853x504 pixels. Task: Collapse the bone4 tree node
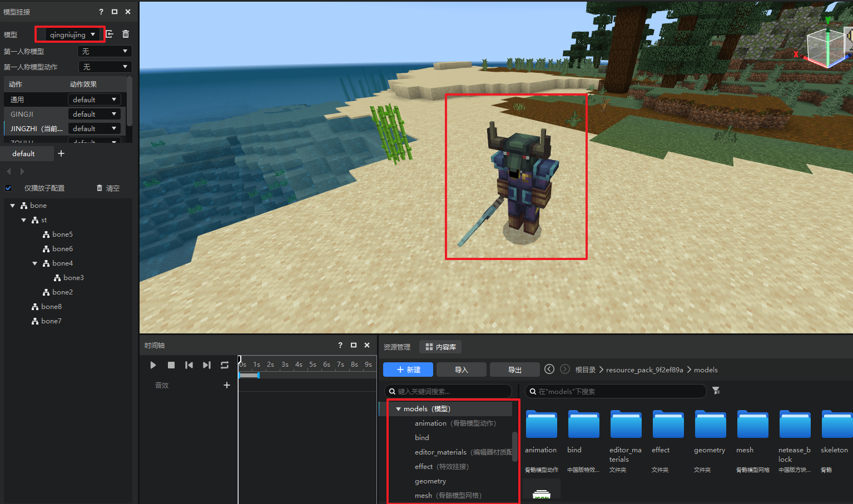(34, 263)
